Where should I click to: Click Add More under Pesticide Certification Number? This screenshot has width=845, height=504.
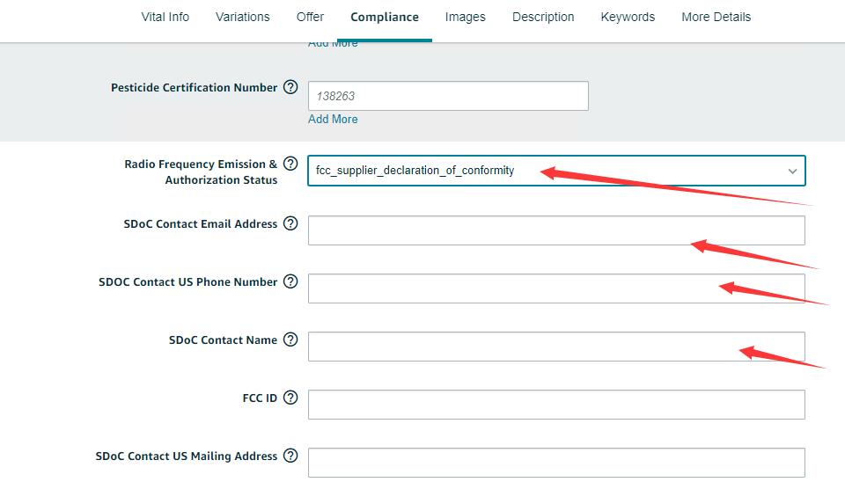point(333,119)
